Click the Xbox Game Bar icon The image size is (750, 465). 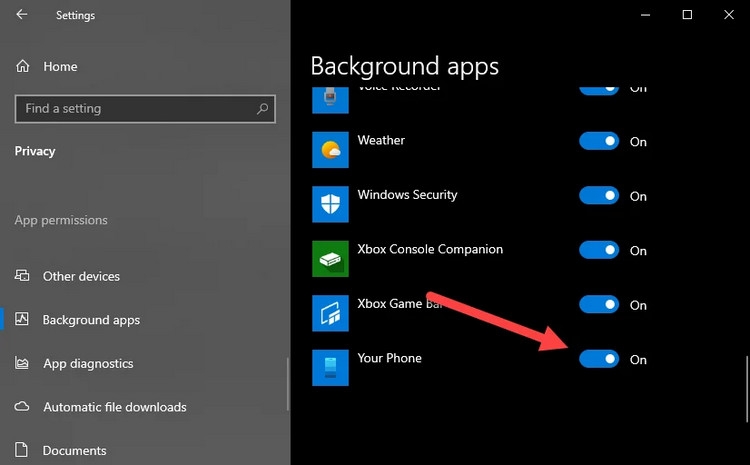331,313
